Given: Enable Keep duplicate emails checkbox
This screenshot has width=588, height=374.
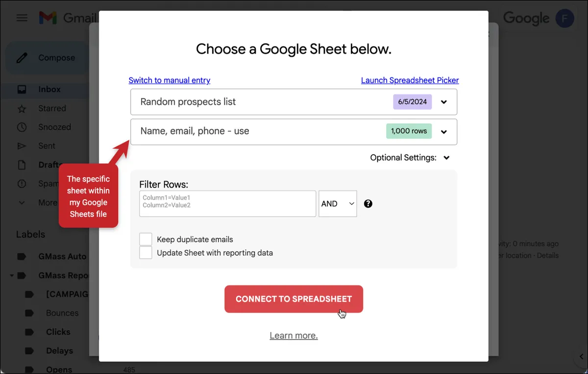Looking at the screenshot, I should click(x=146, y=239).
